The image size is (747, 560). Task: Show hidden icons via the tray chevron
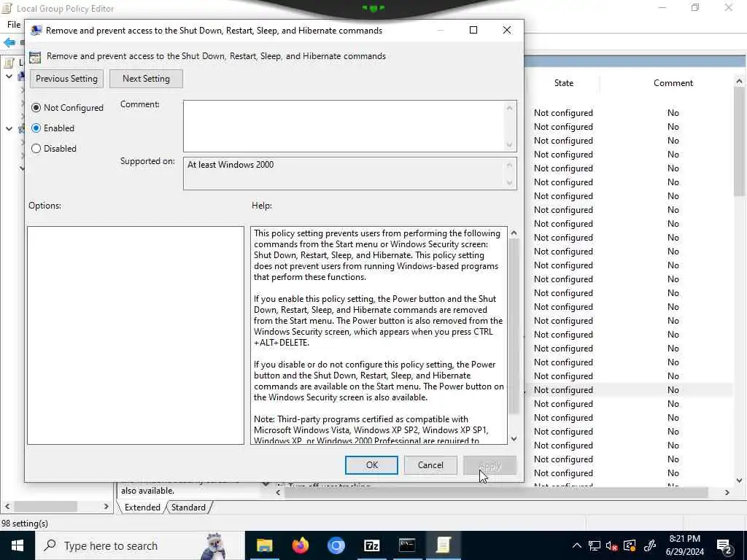tap(576, 545)
